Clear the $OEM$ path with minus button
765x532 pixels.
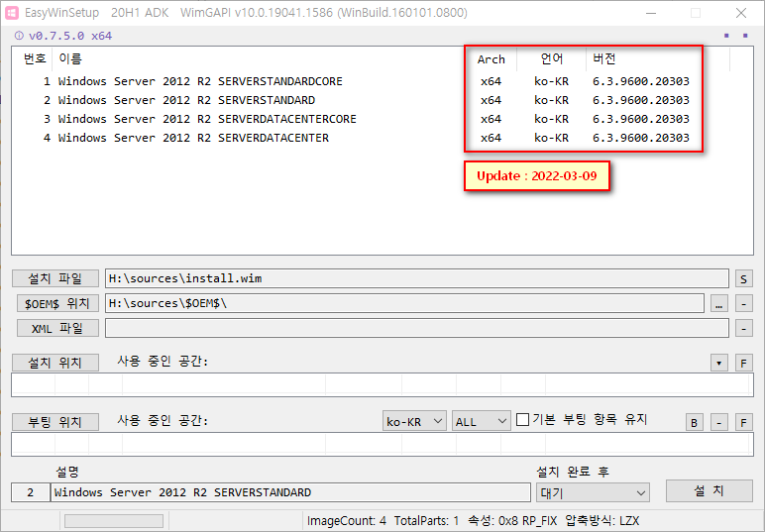coord(743,304)
